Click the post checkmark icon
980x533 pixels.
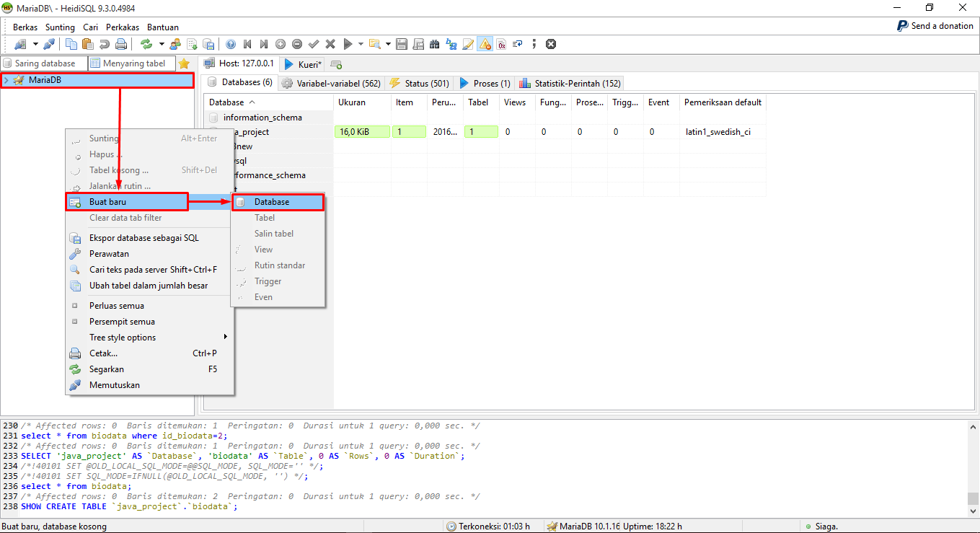coord(314,44)
